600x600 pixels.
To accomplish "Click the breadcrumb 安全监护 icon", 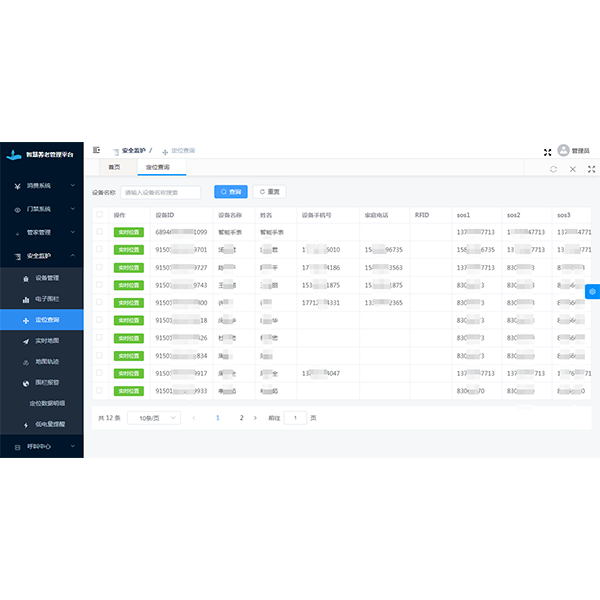I will (116, 152).
